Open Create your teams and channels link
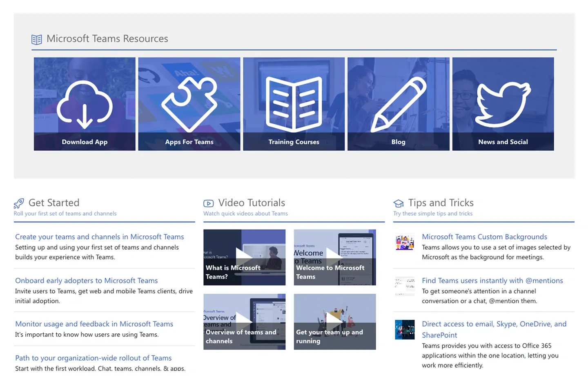Viewport: 588px width, 384px height. coord(100,237)
